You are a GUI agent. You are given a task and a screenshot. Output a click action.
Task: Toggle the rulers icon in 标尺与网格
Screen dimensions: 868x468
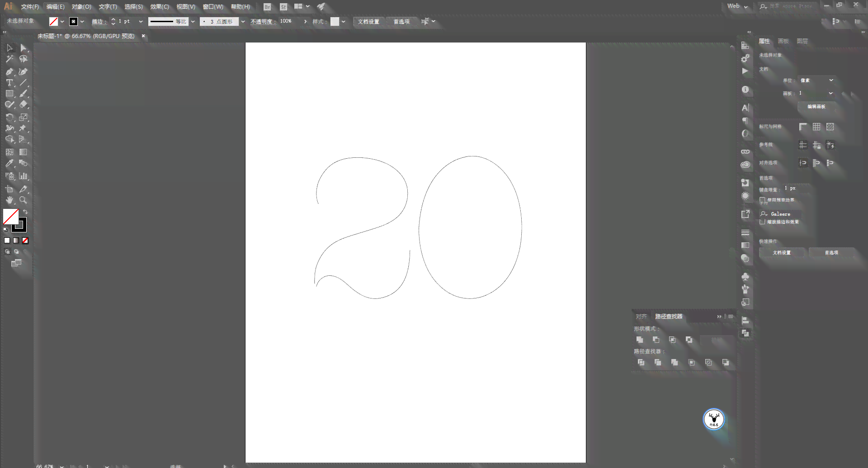coord(803,127)
